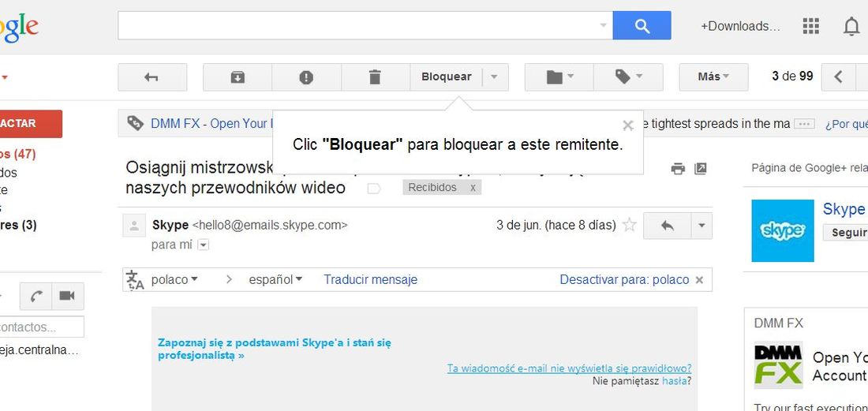This screenshot has height=411, width=868.
Task: Click Traducir mensaje link
Action: [x=370, y=279]
